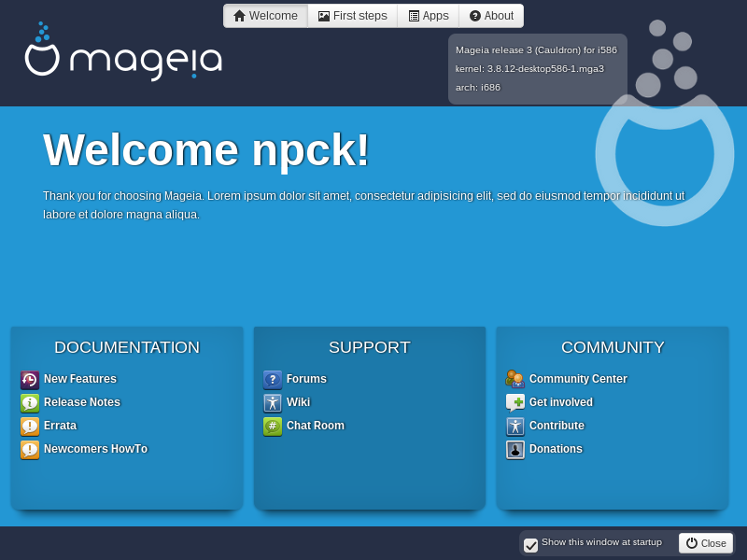Follow the Get involved link

tap(561, 402)
